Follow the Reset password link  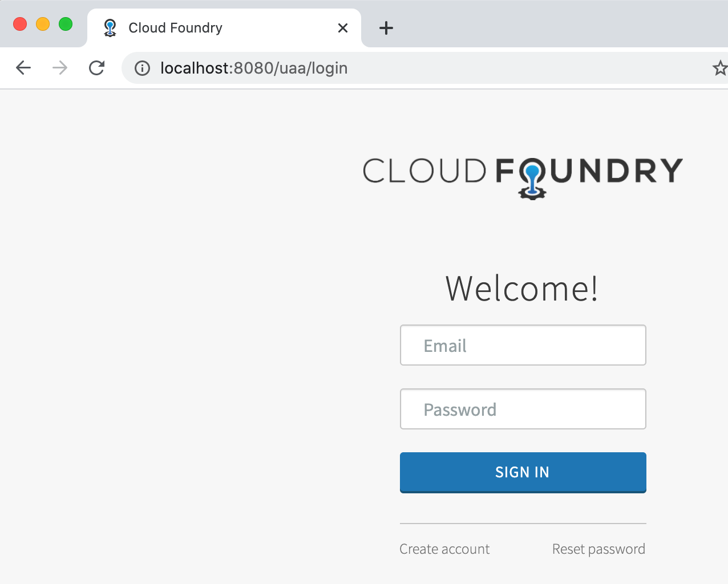tap(598, 549)
